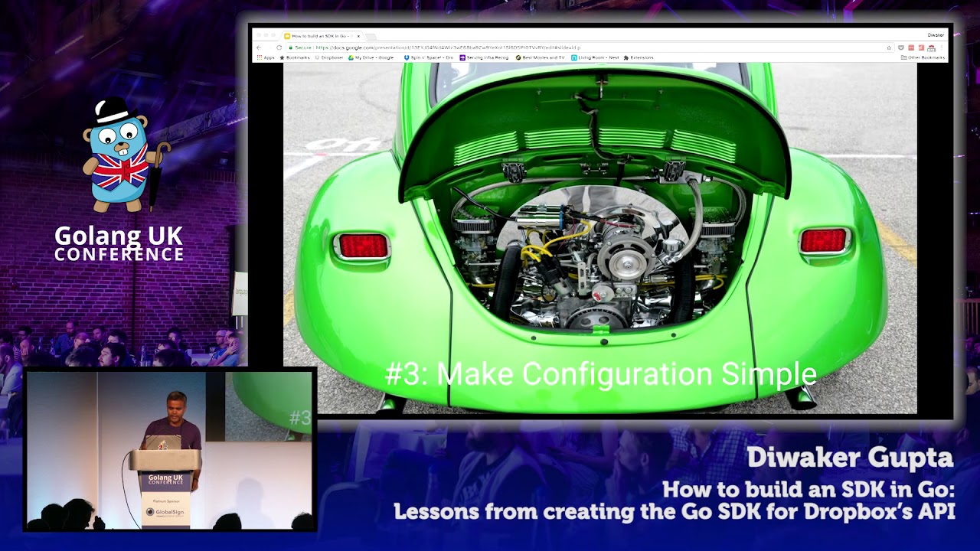The width and height of the screenshot is (980, 551).
Task: Click the browser back arrow
Action: (x=259, y=47)
